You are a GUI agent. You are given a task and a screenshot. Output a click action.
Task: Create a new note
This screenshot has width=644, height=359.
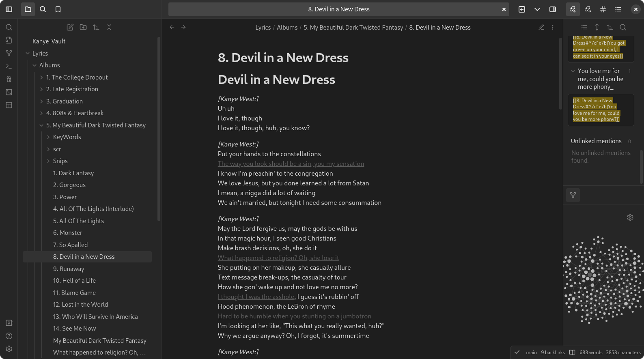click(x=70, y=27)
